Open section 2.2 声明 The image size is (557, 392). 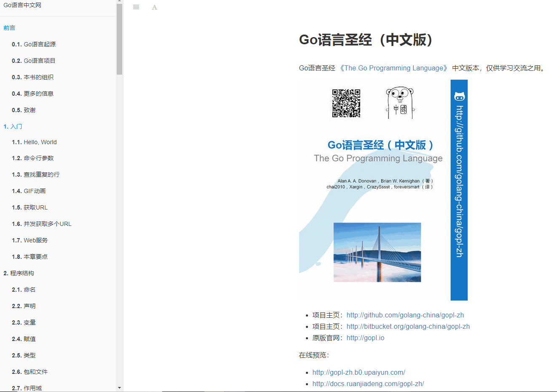24,306
